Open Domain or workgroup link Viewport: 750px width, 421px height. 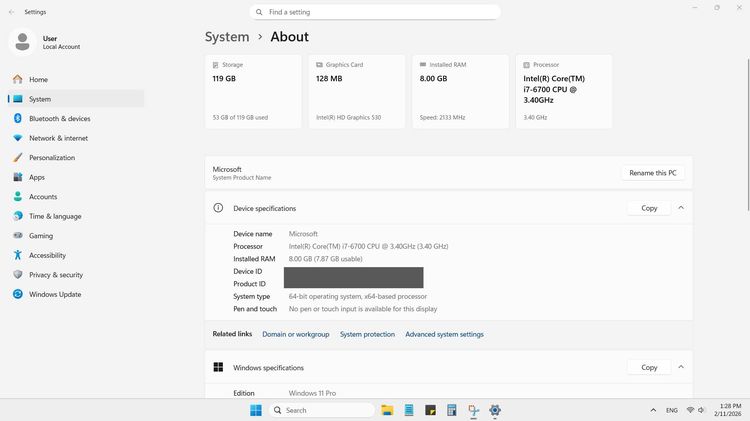click(x=296, y=334)
